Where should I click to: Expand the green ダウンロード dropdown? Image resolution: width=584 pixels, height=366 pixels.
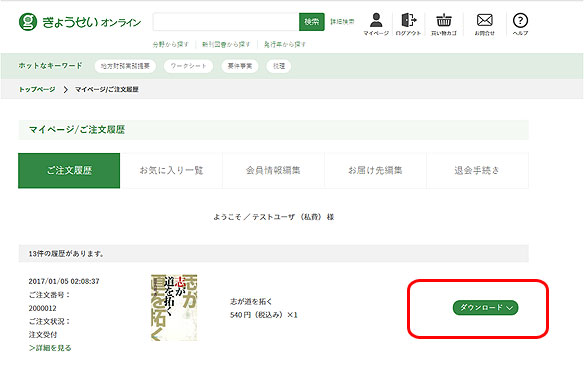[485, 308]
